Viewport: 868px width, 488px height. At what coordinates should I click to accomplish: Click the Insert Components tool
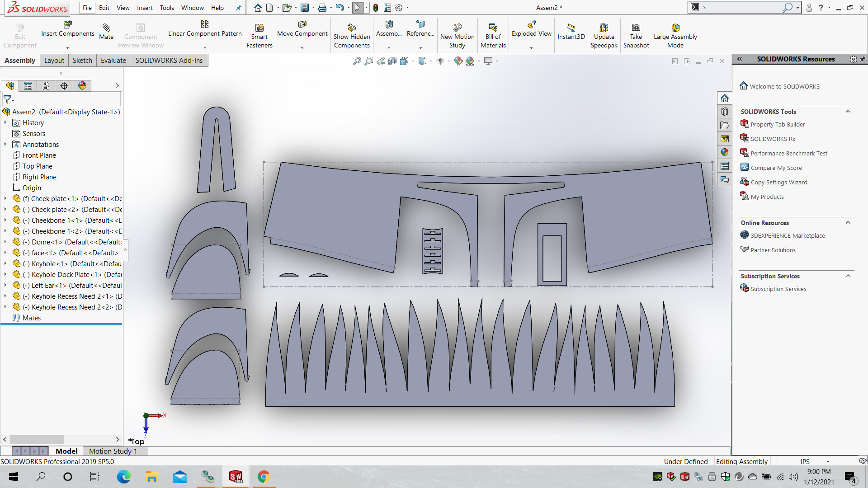coord(68,29)
